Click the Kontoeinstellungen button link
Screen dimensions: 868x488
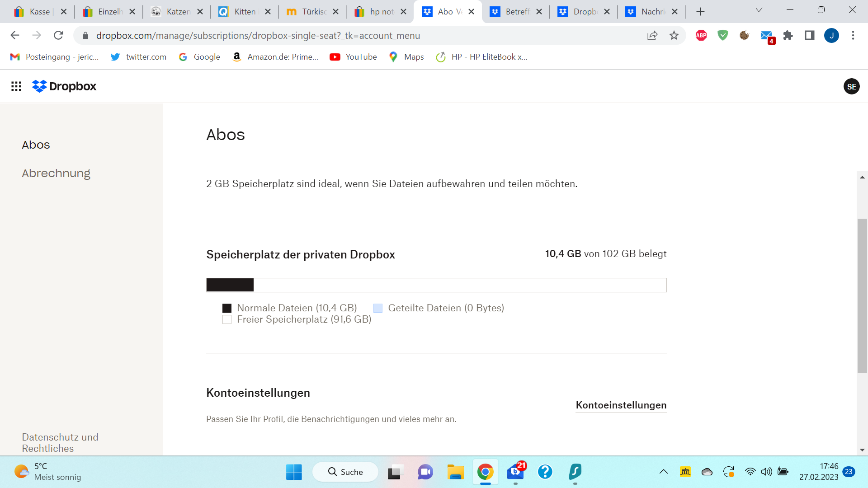pos(621,405)
